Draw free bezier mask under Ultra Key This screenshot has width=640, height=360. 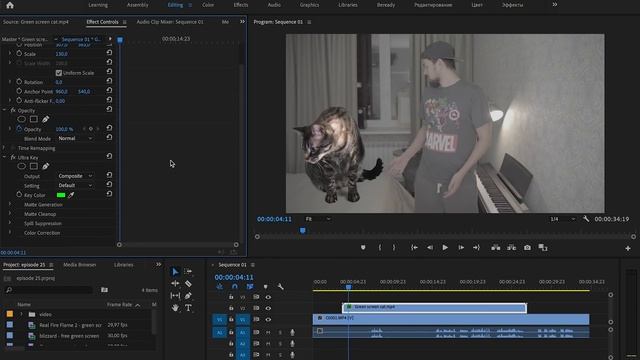pyautogui.click(x=46, y=166)
